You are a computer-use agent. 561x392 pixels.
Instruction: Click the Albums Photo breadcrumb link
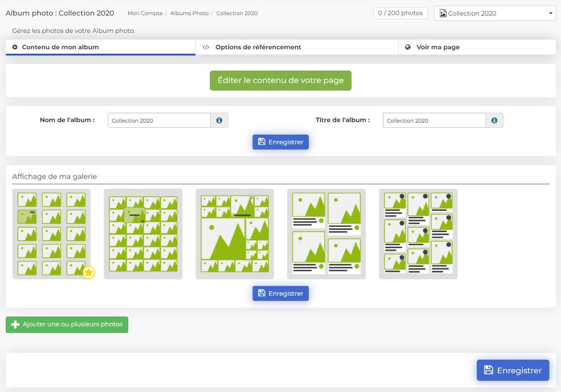point(189,13)
